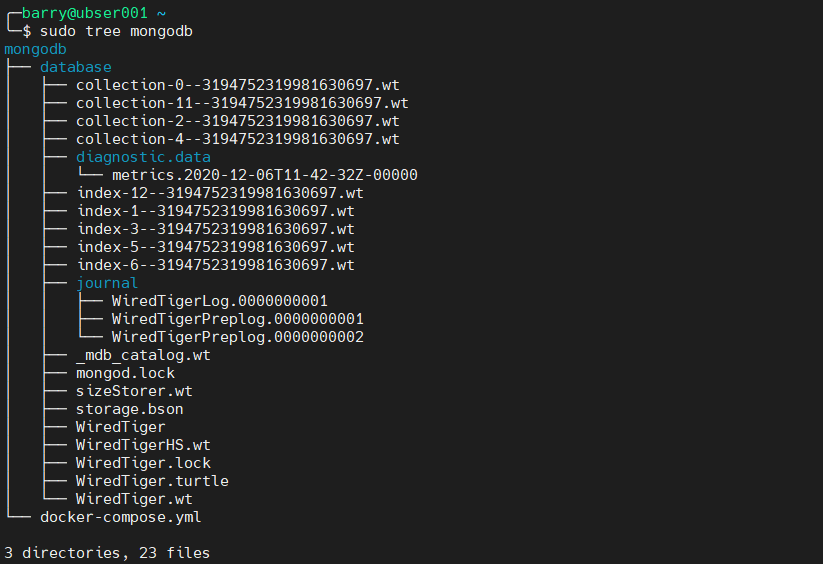Select the journal directory entry
Viewport: 823px width, 564px height.
(107, 283)
